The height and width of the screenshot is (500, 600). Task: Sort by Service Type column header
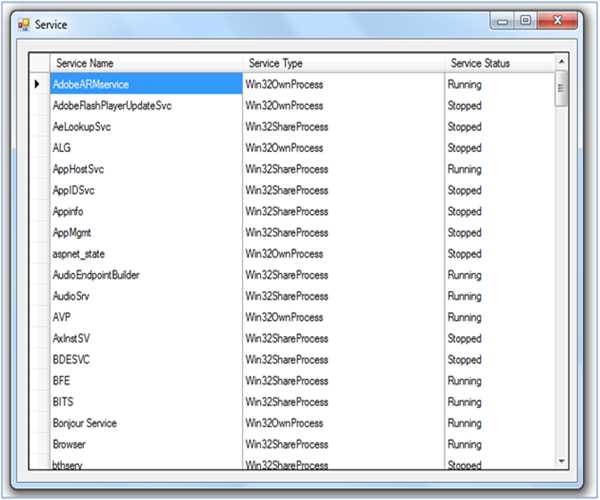click(343, 63)
